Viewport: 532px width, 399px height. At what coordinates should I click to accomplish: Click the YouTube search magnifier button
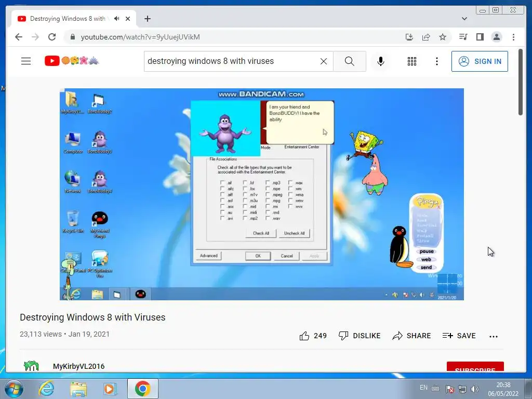pyautogui.click(x=350, y=61)
